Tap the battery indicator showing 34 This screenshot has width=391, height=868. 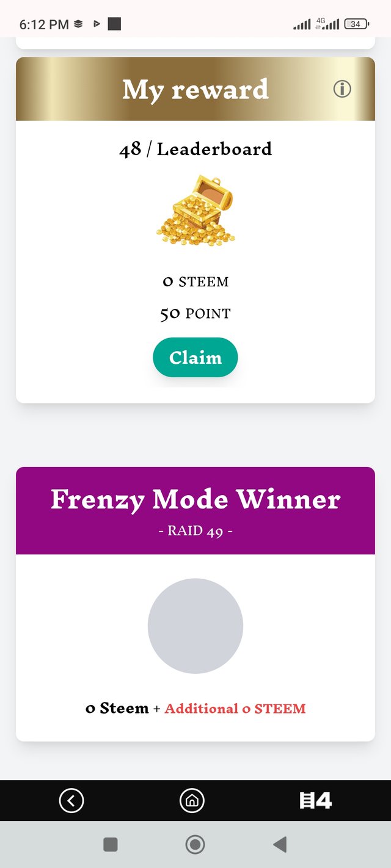point(356,24)
